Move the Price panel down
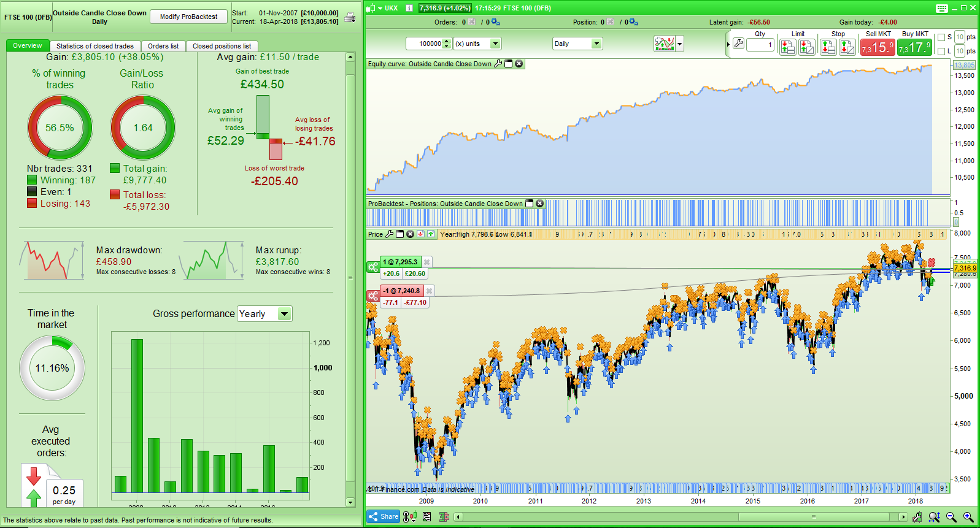The image size is (980, 528). point(420,234)
